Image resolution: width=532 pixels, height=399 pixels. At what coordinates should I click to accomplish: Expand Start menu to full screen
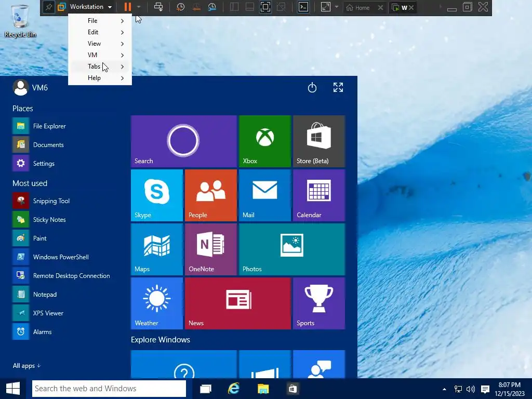tap(338, 87)
